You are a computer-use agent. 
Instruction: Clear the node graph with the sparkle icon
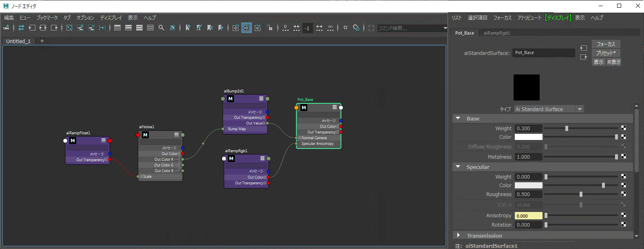coord(69,28)
